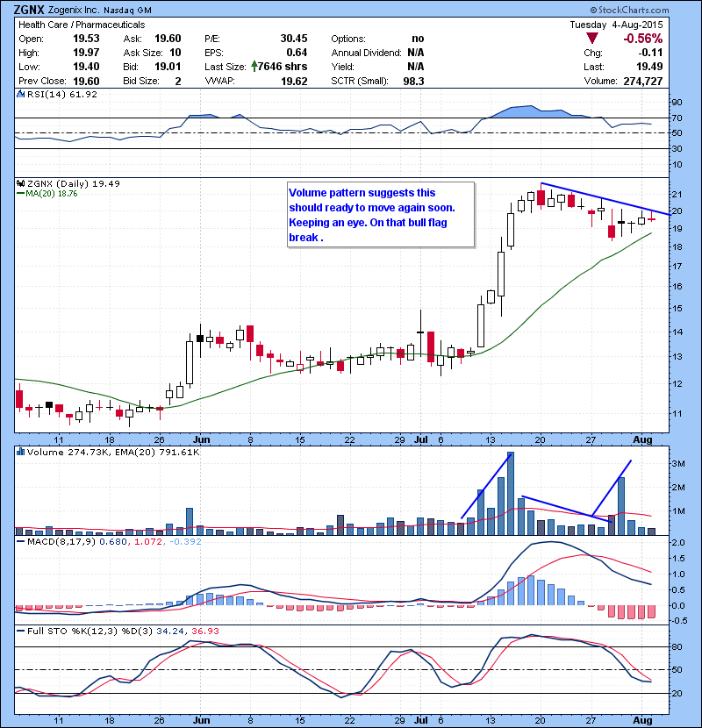The width and height of the screenshot is (702, 728).
Task: Click the MA(20) green legend line
Action: click(x=20, y=194)
